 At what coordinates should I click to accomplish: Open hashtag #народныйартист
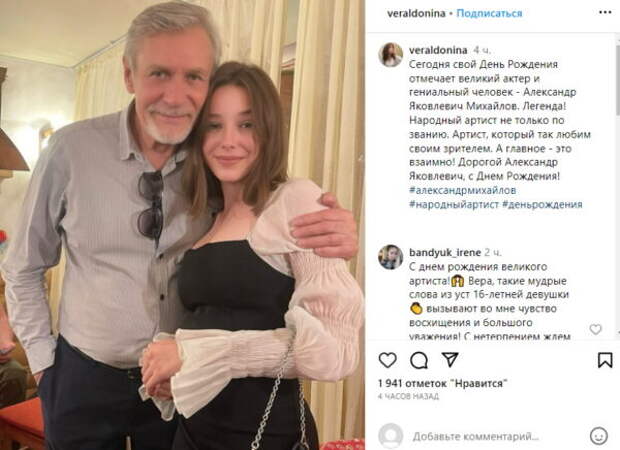[454, 204]
